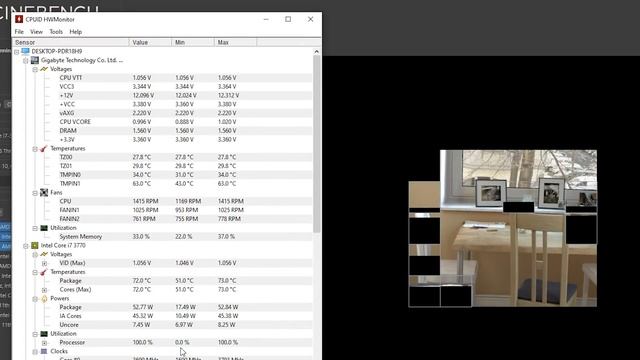Select the DRAM voltage row
The image size is (640, 360).
point(162,131)
